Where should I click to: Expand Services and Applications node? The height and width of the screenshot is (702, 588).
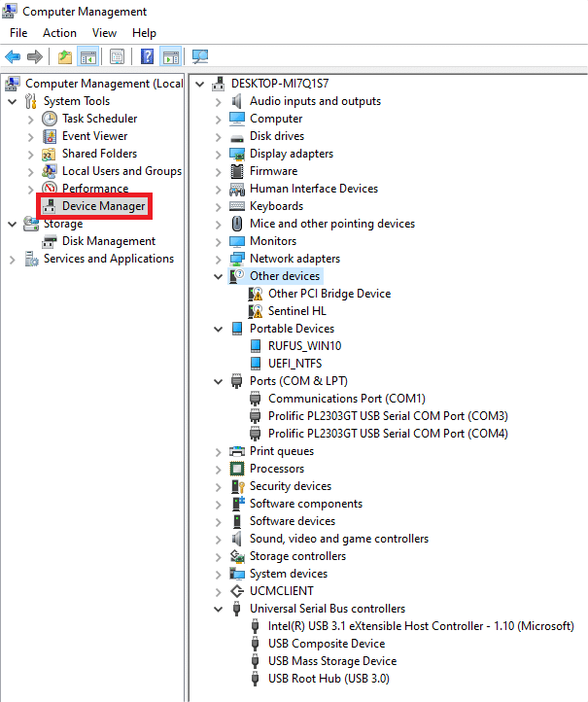13,260
